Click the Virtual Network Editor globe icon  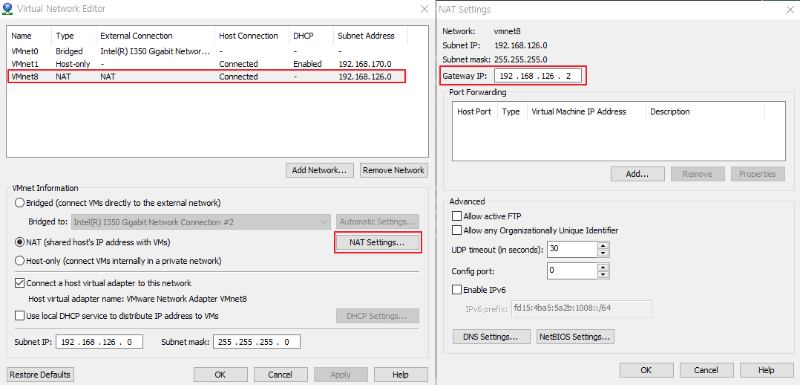point(8,9)
